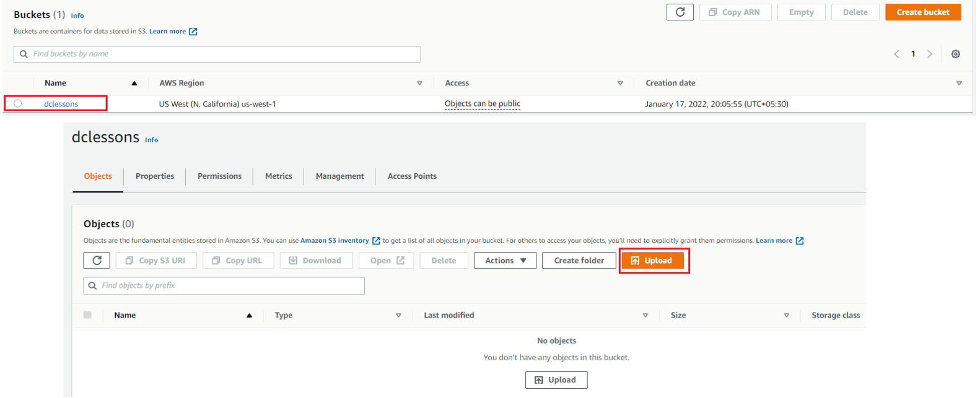Switch to the Metrics tab
980x398 pixels.
point(279,176)
